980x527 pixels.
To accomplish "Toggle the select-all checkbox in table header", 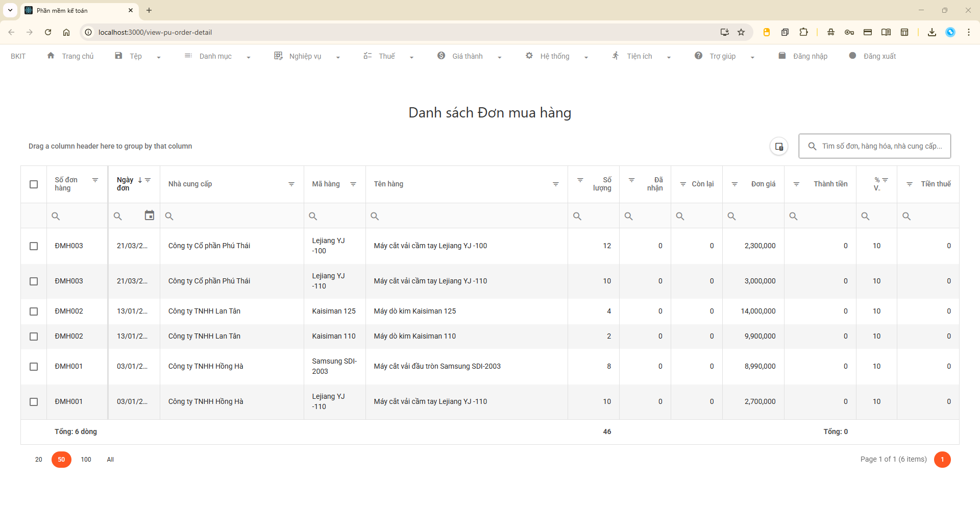I will [x=34, y=184].
